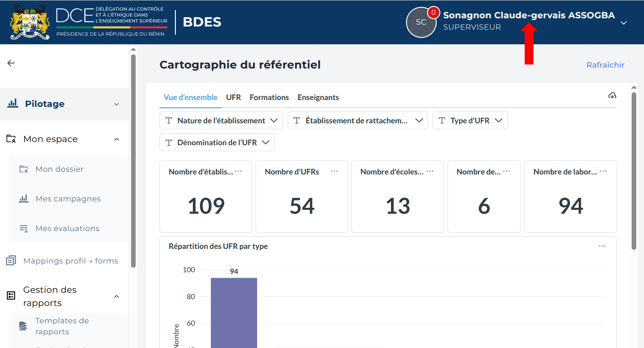This screenshot has width=644, height=348.
Task: Click the back arrow in the sidebar
Action: coord(11,63)
